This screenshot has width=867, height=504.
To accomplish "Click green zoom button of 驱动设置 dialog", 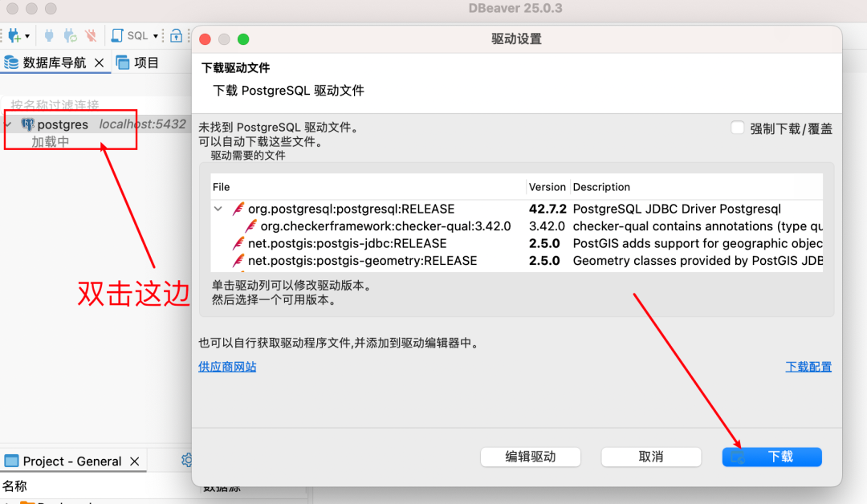I will point(243,39).
